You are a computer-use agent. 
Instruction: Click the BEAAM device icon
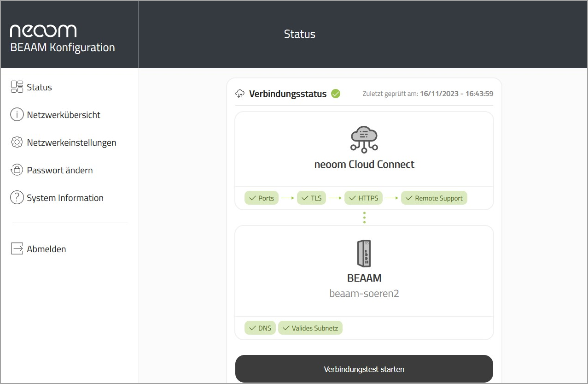coord(364,253)
